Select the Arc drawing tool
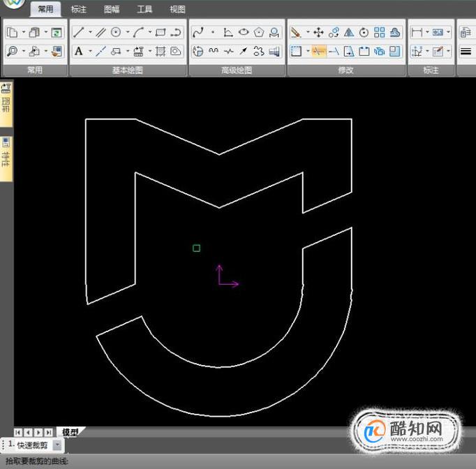This screenshot has height=469, width=476. [138, 32]
